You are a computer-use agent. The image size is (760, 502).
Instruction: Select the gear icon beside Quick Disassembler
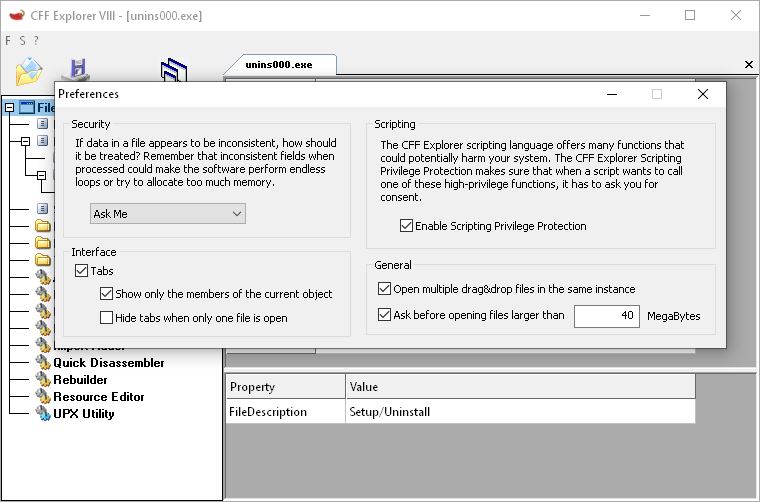[43, 362]
